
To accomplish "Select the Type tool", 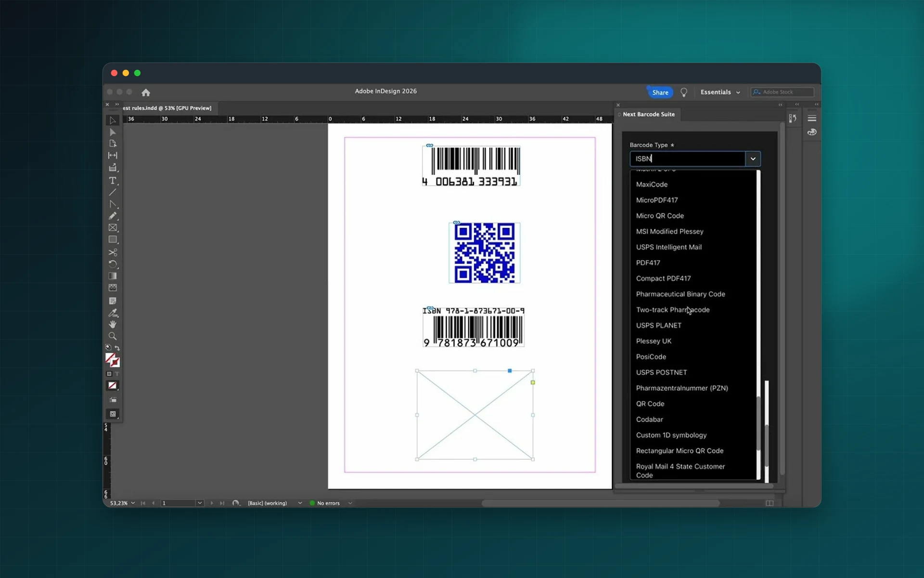I will point(113,181).
